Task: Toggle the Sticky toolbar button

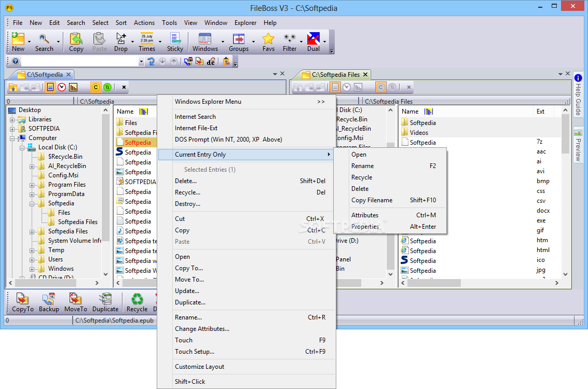Action: click(x=175, y=42)
